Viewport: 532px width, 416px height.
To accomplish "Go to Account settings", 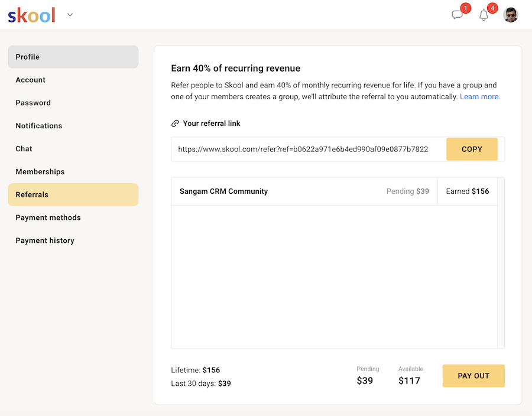I will (x=73, y=80).
